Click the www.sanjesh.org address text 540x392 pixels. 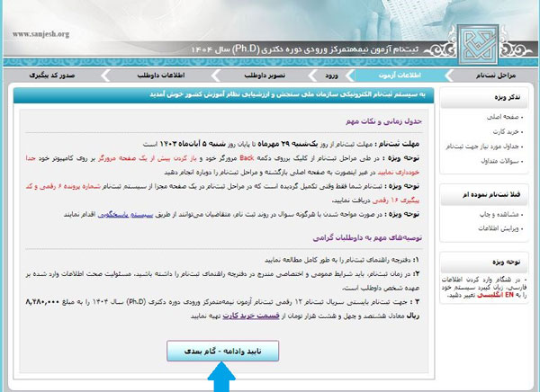41,34
